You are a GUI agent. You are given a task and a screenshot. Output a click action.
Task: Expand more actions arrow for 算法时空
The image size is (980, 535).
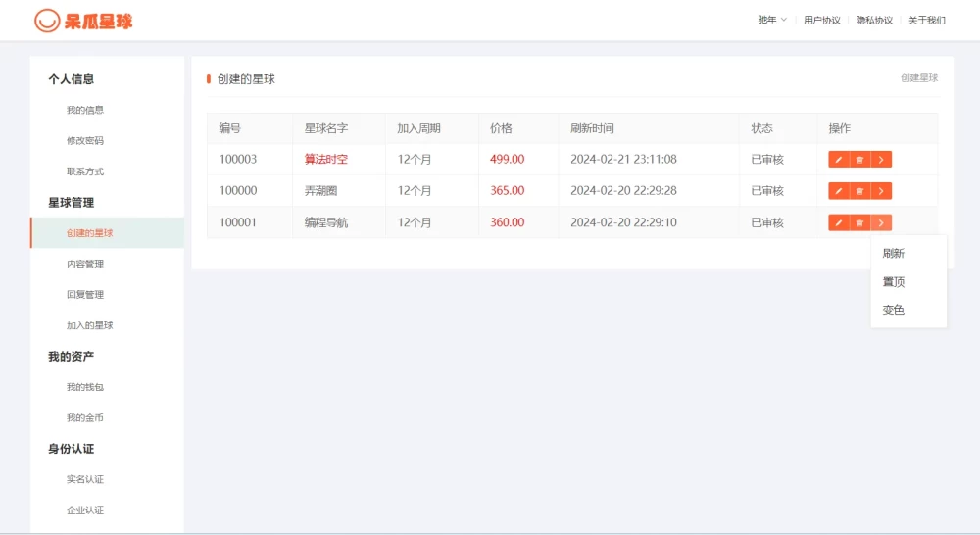coord(881,160)
